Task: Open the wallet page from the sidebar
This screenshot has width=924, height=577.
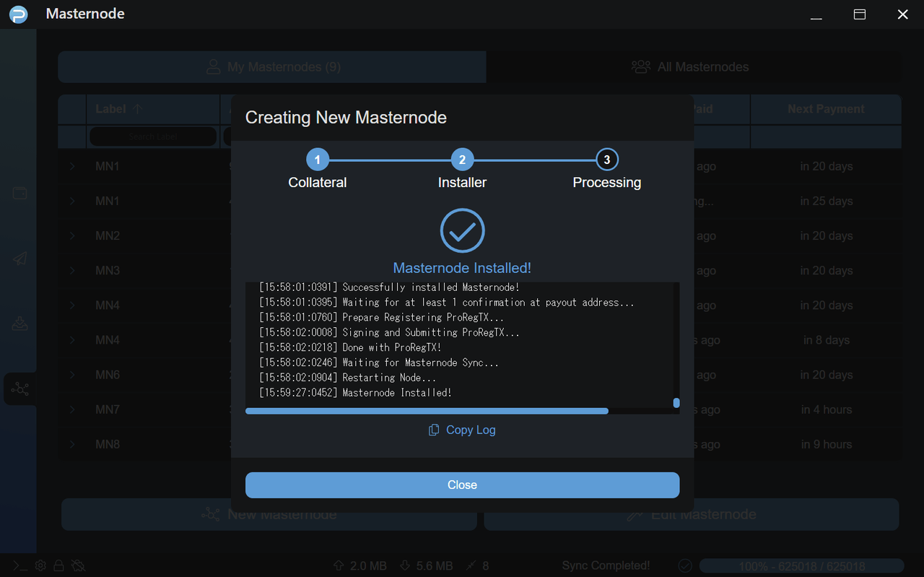Action: (19, 194)
